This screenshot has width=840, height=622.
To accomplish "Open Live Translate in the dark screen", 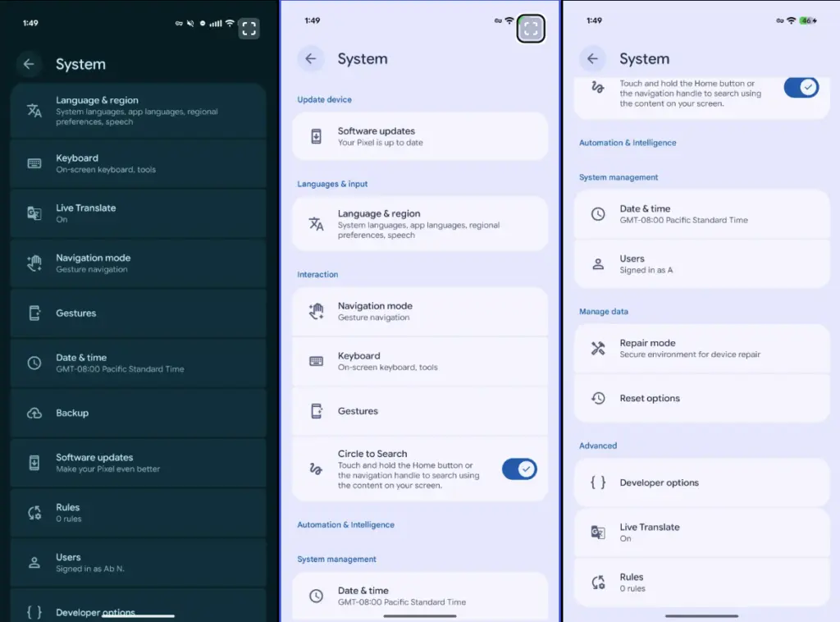I will point(138,213).
